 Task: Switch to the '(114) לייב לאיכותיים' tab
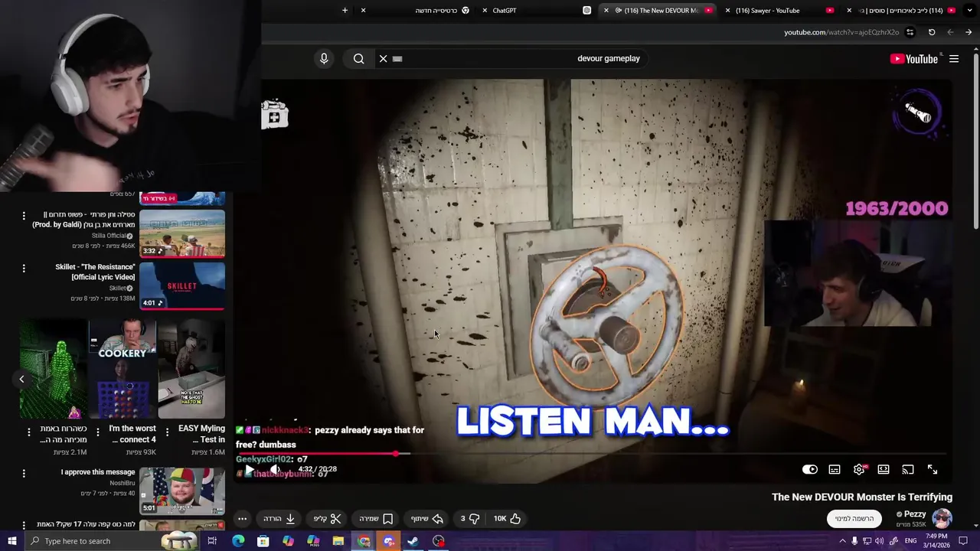click(x=900, y=10)
